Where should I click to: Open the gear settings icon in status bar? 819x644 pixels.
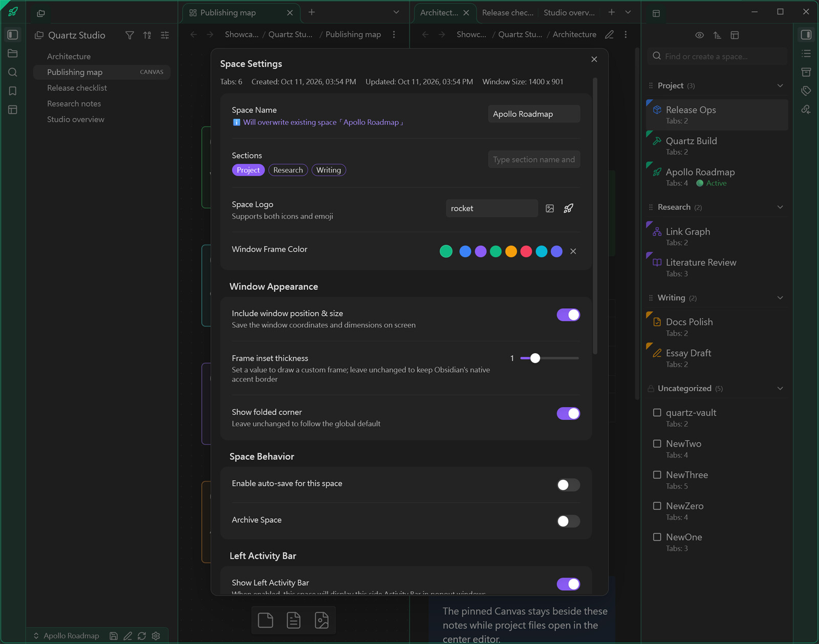(x=156, y=636)
